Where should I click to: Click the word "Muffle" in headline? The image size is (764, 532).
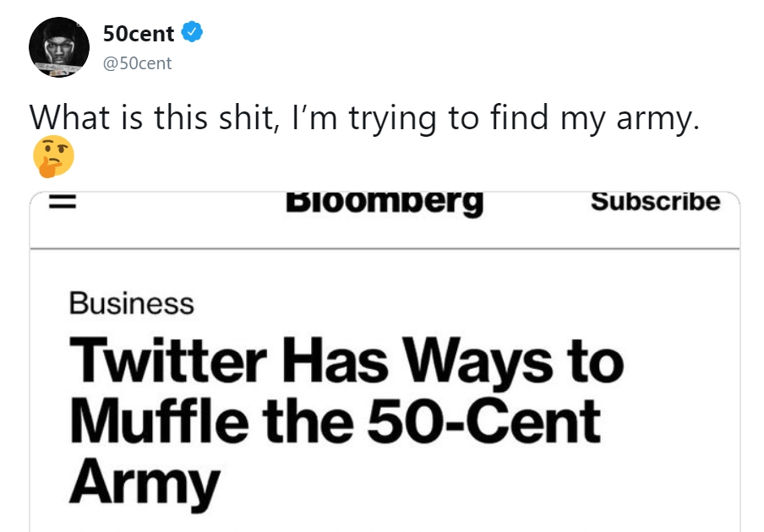157,420
